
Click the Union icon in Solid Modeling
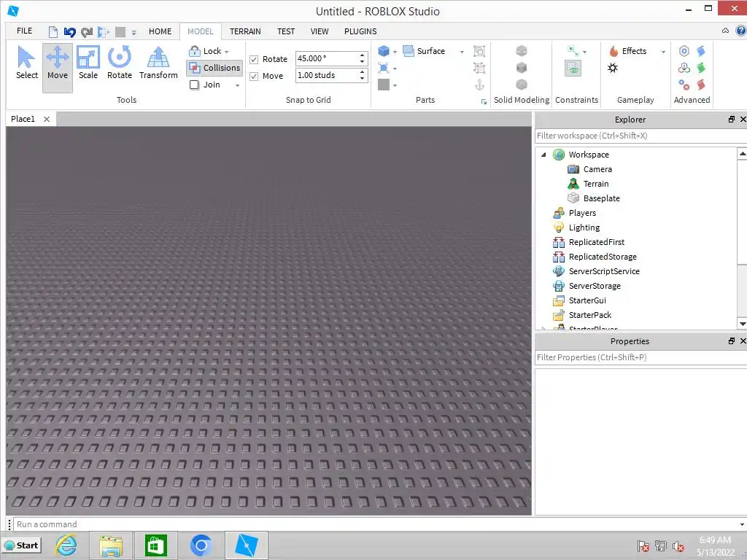522,50
